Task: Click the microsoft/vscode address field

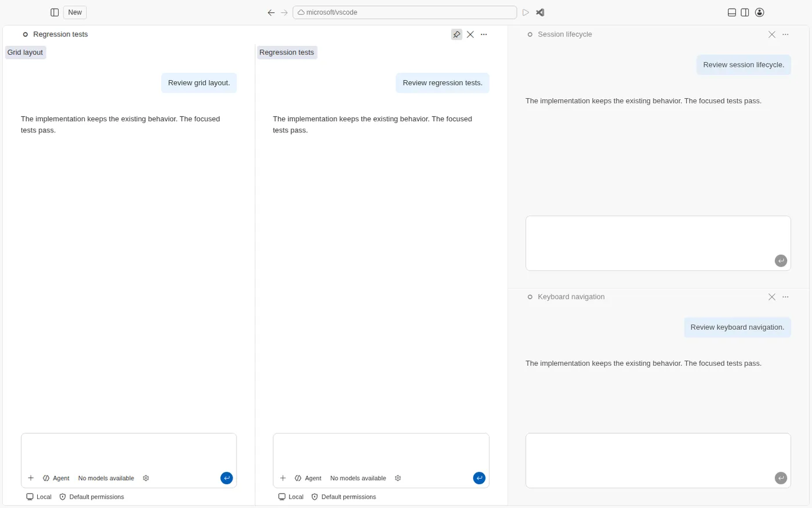Action: [405, 12]
